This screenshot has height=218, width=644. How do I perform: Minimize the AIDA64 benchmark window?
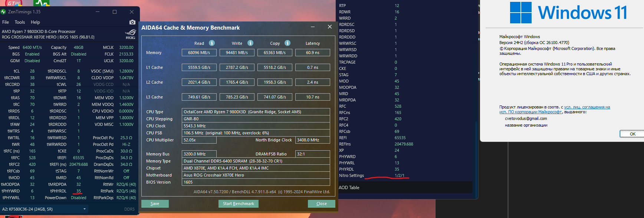pyautogui.click(x=313, y=27)
